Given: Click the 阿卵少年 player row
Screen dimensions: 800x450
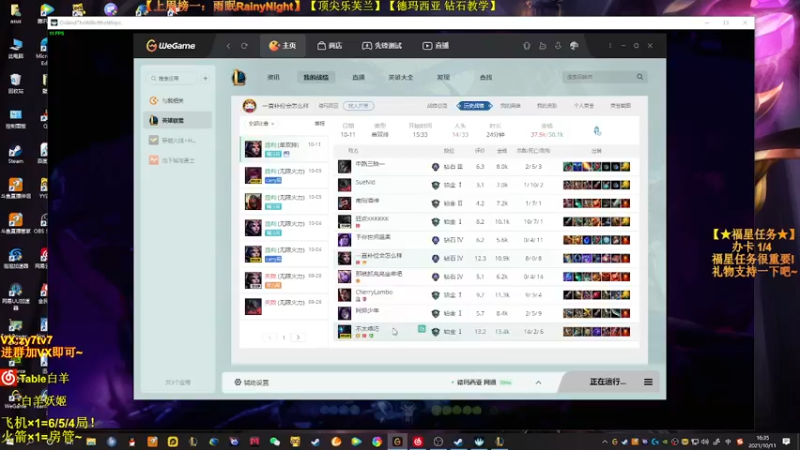Looking at the screenshot, I should tap(486, 313).
